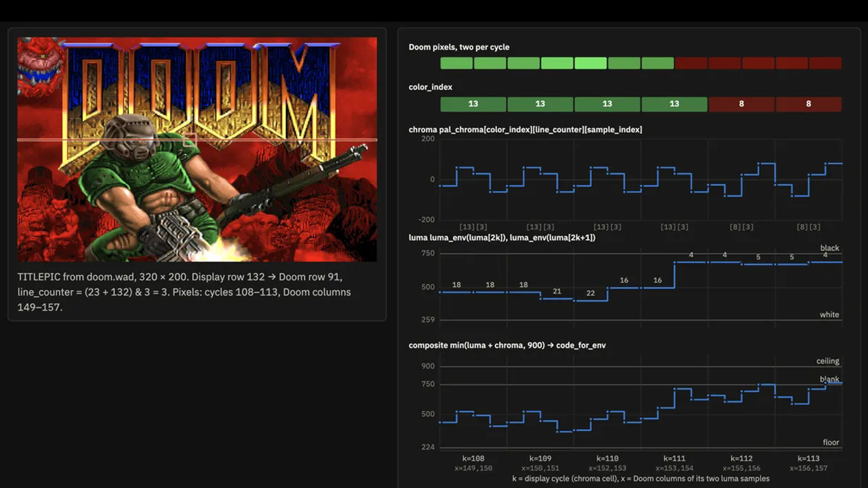Click the 750 label on the luma axis

[x=428, y=253]
